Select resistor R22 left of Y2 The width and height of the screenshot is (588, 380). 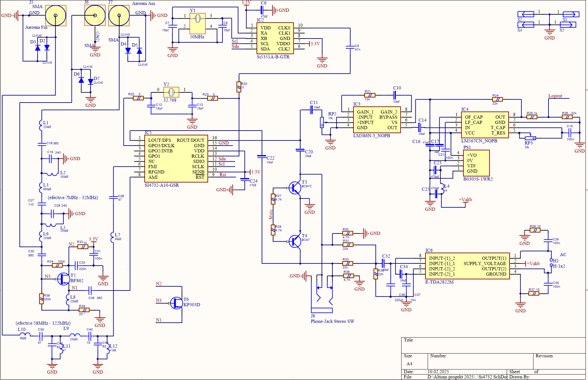coord(138,98)
